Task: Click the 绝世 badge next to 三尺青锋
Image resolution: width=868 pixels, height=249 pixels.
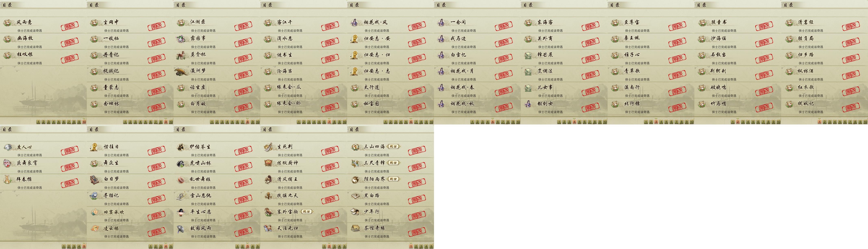Action: point(393,163)
